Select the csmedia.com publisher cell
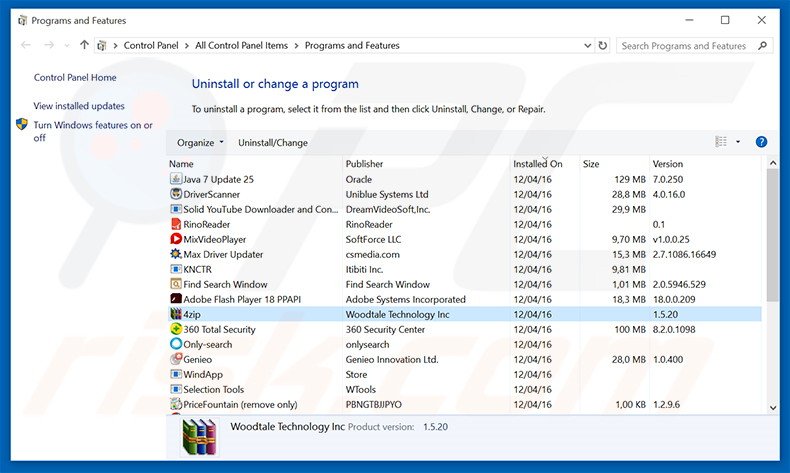 click(x=372, y=254)
